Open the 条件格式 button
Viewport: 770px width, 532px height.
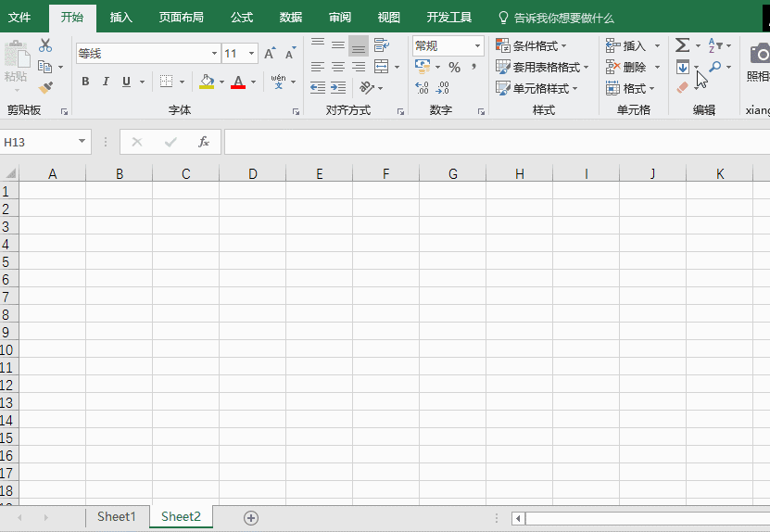tap(532, 45)
